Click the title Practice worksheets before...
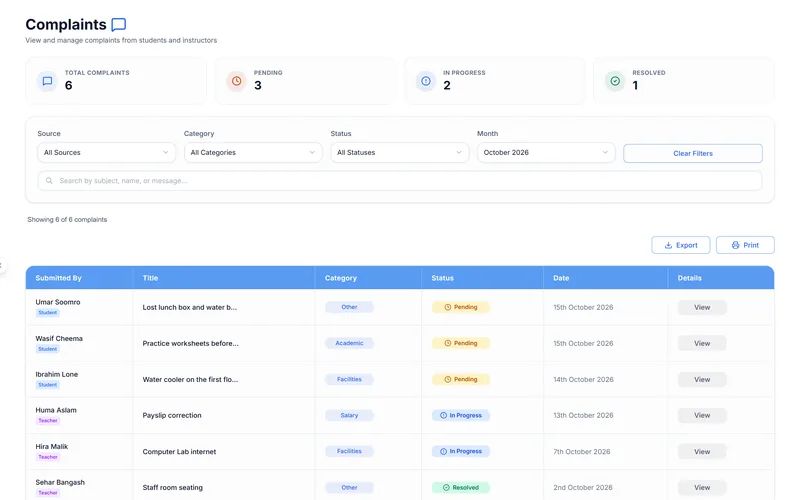Image resolution: width=800 pixels, height=500 pixels. [190, 343]
